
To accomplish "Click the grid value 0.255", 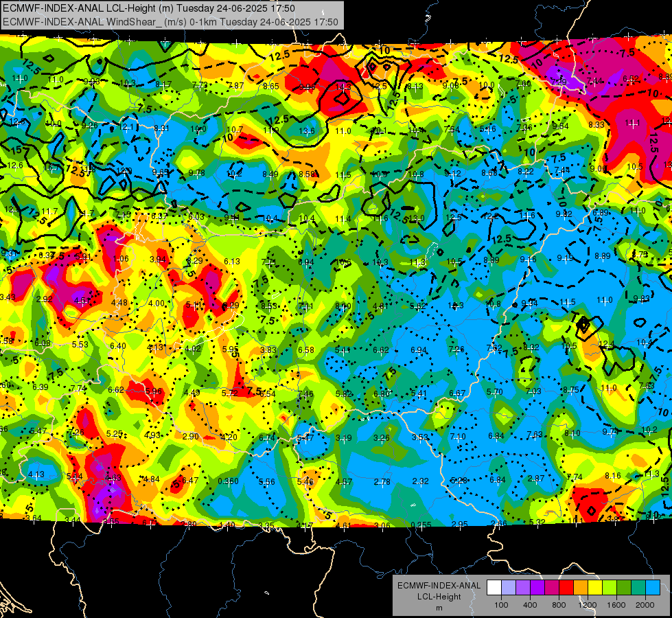I will pyautogui.click(x=421, y=525).
